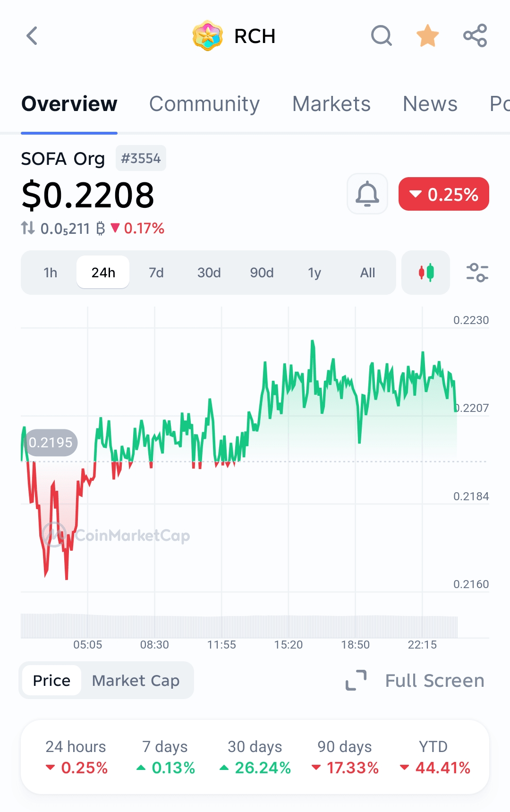This screenshot has width=510, height=812.
Task: Switch chart to Market Cap
Action: tap(136, 681)
